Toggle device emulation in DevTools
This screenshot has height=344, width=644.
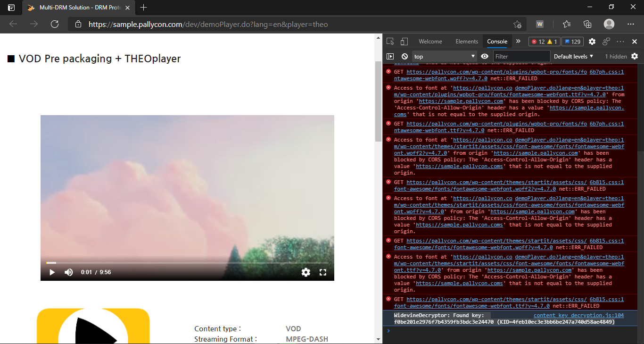[404, 42]
